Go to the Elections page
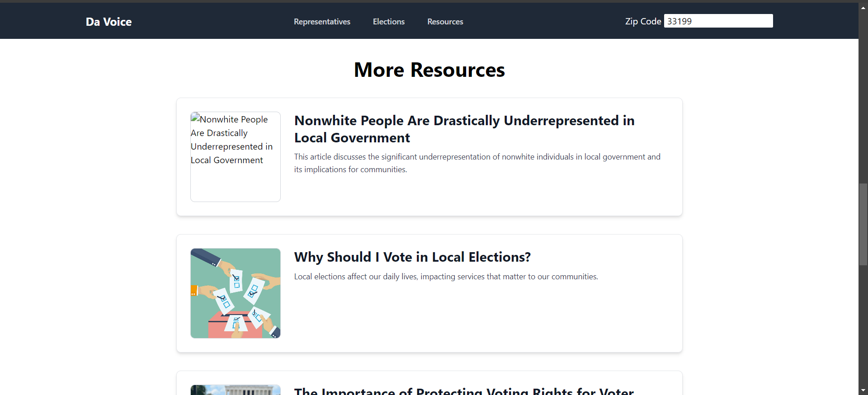 (389, 22)
